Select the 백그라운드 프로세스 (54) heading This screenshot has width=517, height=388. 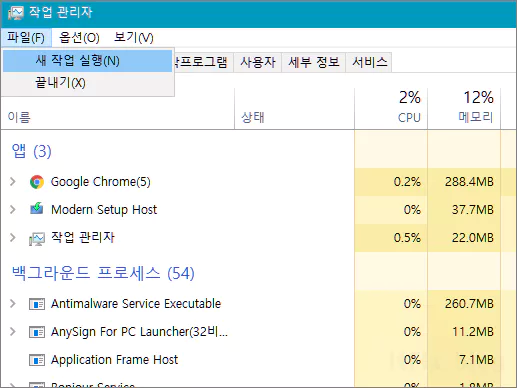click(103, 273)
